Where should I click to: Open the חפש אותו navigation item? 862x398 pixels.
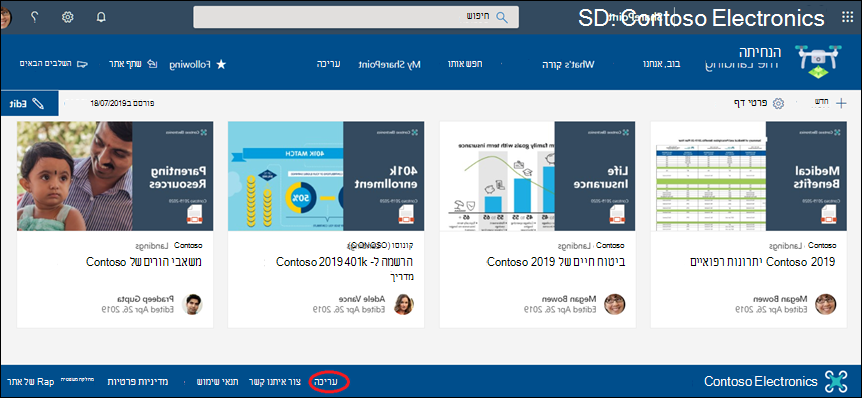tap(466, 64)
